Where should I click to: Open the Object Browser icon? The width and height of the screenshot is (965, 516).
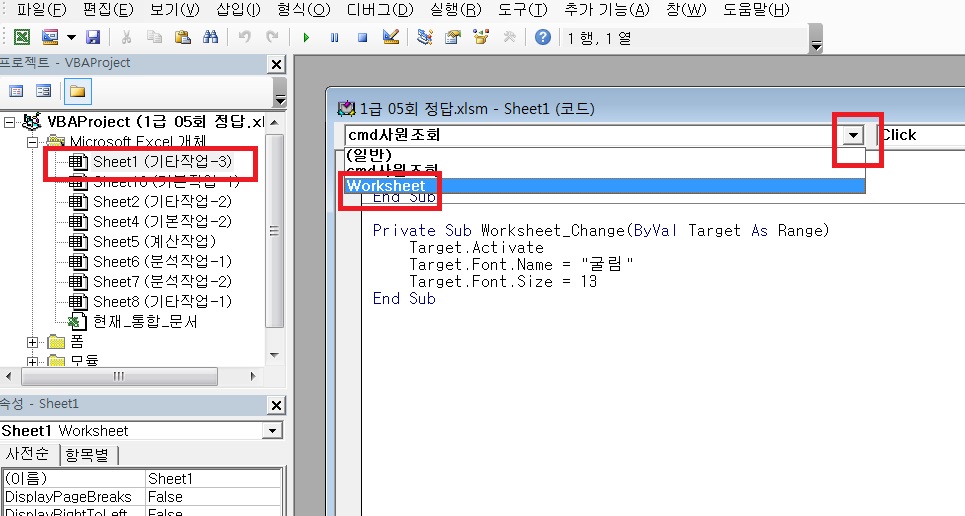coord(481,37)
